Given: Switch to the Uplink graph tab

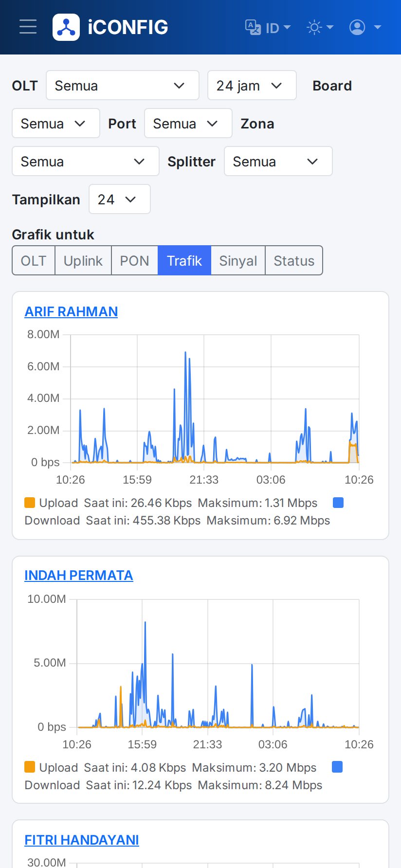Looking at the screenshot, I should click(x=83, y=260).
